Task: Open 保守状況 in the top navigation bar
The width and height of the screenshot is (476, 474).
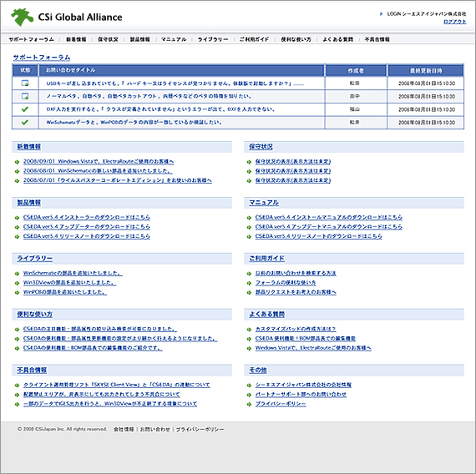Action: pyautogui.click(x=108, y=39)
